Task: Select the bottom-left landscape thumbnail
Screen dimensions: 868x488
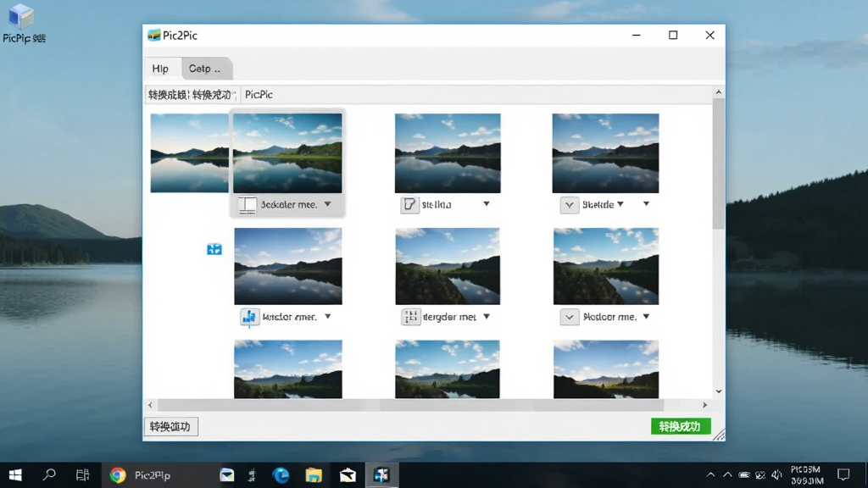Action: (x=288, y=369)
